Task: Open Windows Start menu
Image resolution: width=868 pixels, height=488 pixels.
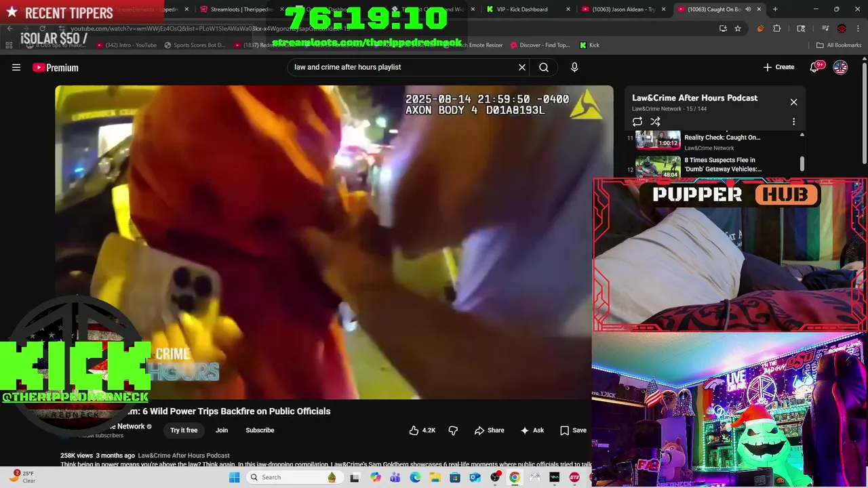Action: pos(235,477)
